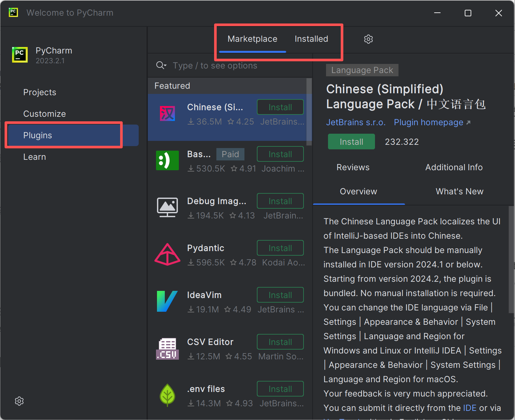The image size is (515, 420).
Task: Open the settings gear in sidebar bottom
Action: pos(19,401)
